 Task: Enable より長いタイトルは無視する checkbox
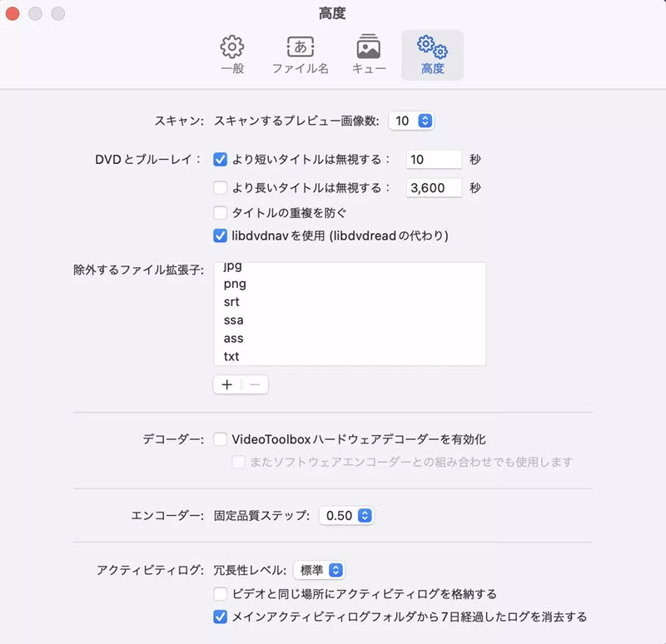coord(221,188)
